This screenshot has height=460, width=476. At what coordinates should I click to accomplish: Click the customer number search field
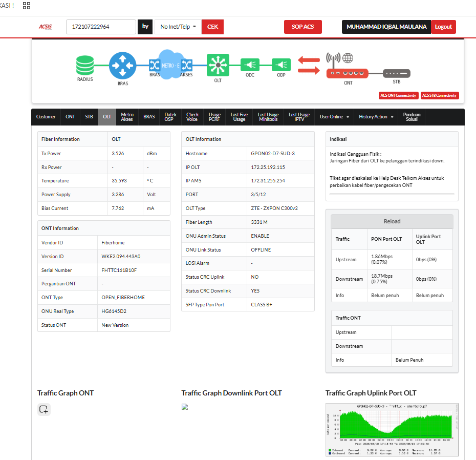[x=101, y=27]
